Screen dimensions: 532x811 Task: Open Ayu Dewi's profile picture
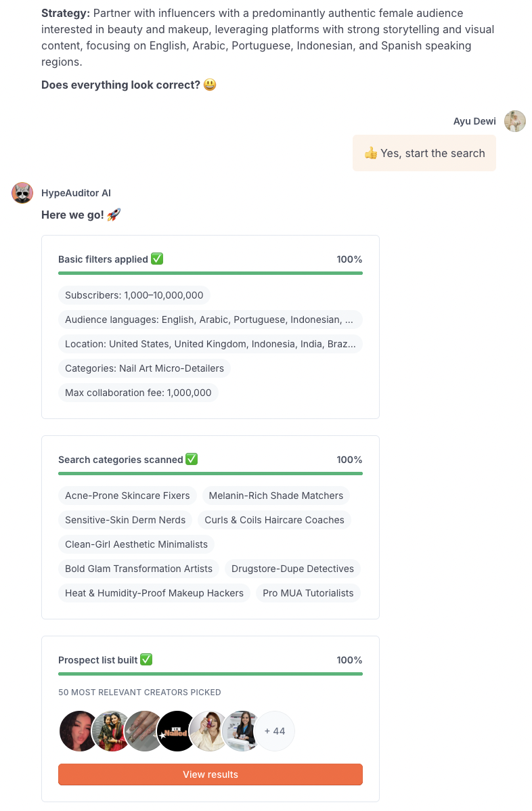click(514, 121)
